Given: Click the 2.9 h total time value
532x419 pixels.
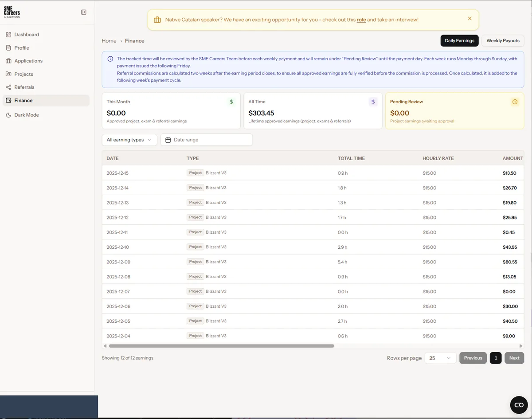Looking at the screenshot, I should 342,247.
